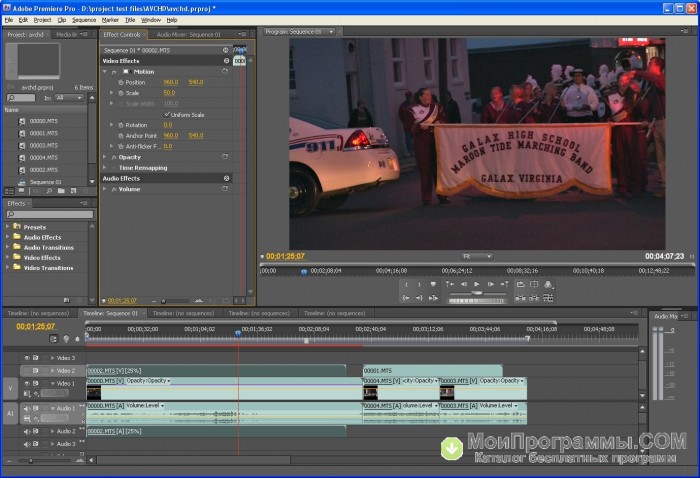Mute Audio 3 track speaker
700x478 pixels.
pyautogui.click(x=27, y=444)
